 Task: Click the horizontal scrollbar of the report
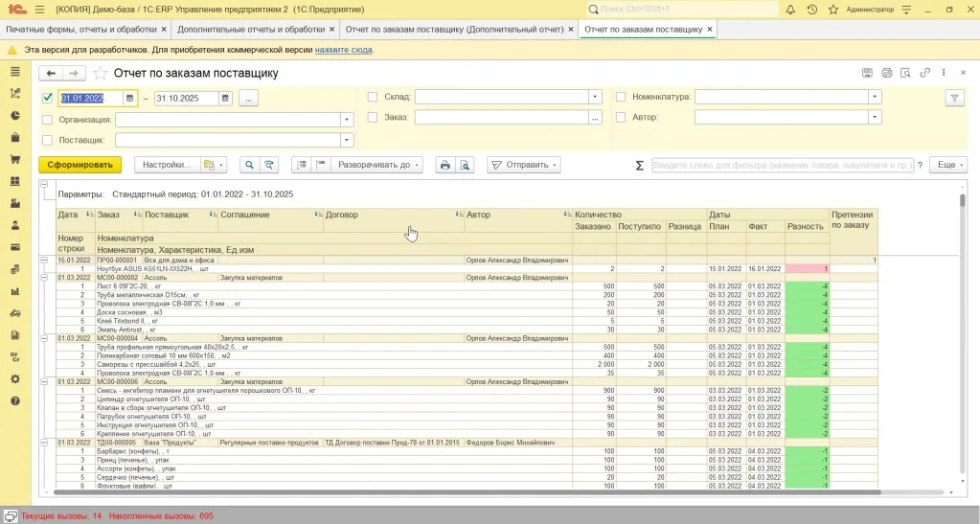468,492
